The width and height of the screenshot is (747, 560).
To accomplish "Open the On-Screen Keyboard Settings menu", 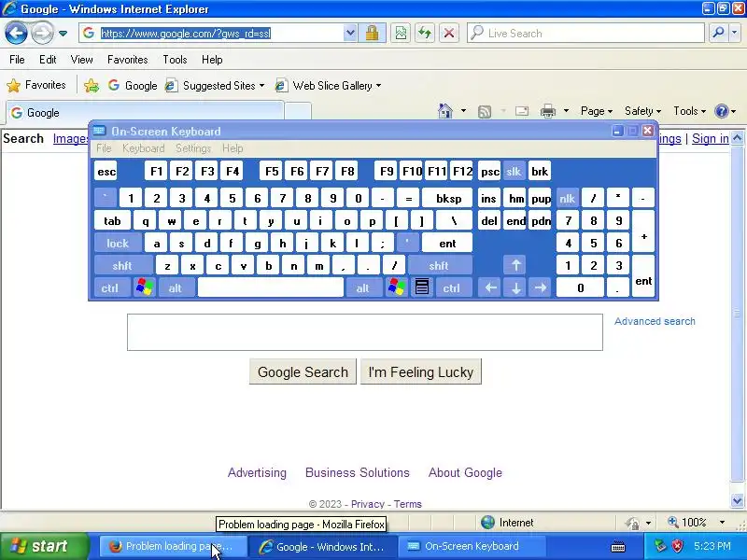I will pyautogui.click(x=193, y=148).
